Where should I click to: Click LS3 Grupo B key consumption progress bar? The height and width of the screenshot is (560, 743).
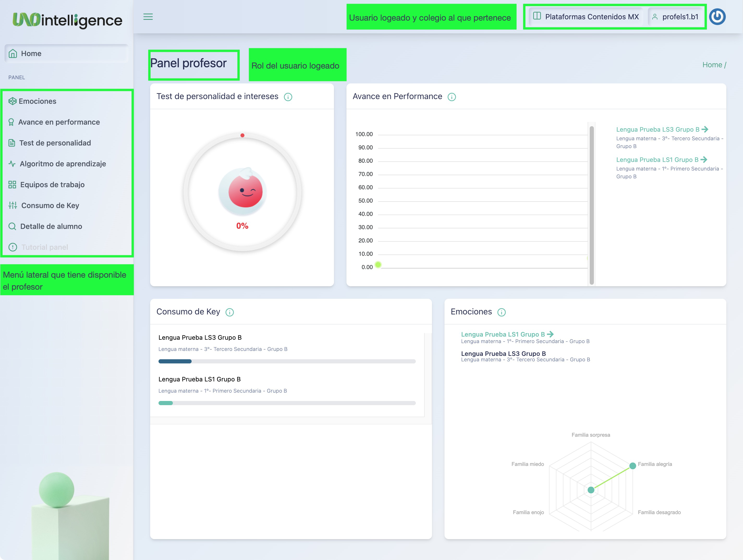(x=287, y=361)
